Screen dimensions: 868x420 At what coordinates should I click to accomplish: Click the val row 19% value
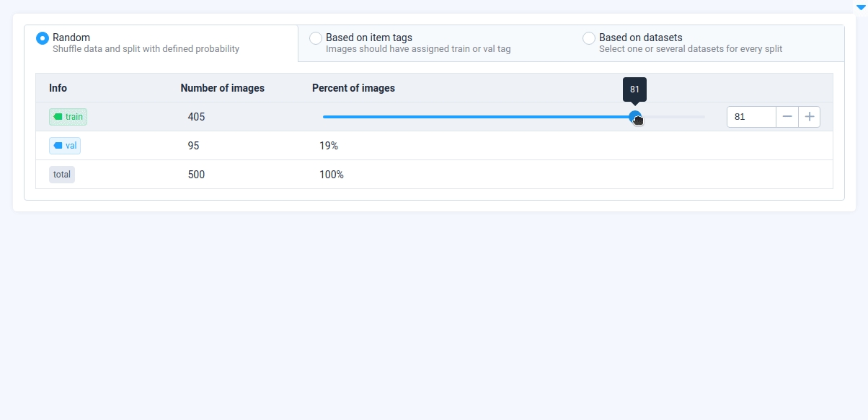pos(329,146)
